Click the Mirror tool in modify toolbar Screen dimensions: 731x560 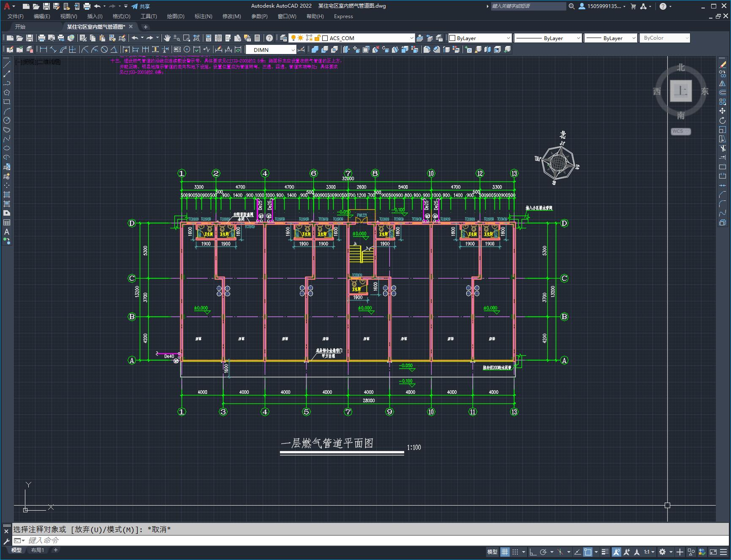pos(723,83)
